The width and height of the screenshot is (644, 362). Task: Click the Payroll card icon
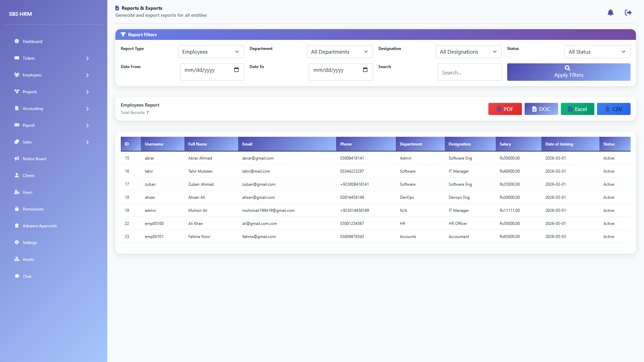[x=17, y=125]
